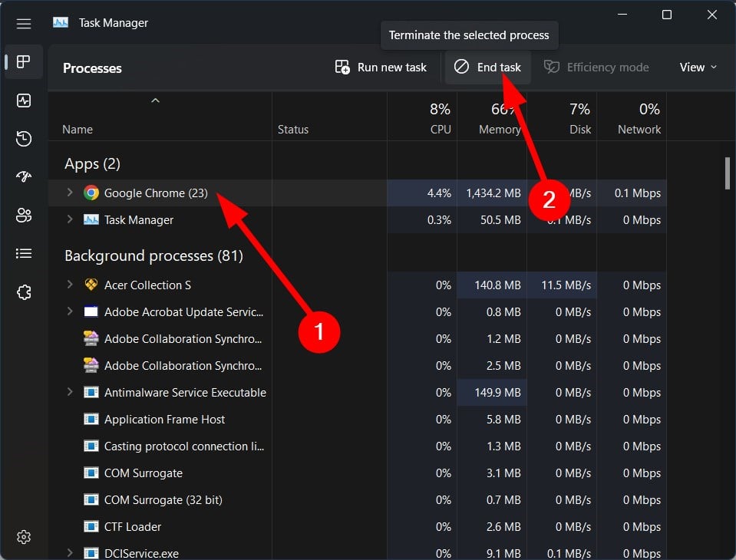Open the View dropdown menu
Viewport: 736px width, 560px height.
(x=698, y=68)
